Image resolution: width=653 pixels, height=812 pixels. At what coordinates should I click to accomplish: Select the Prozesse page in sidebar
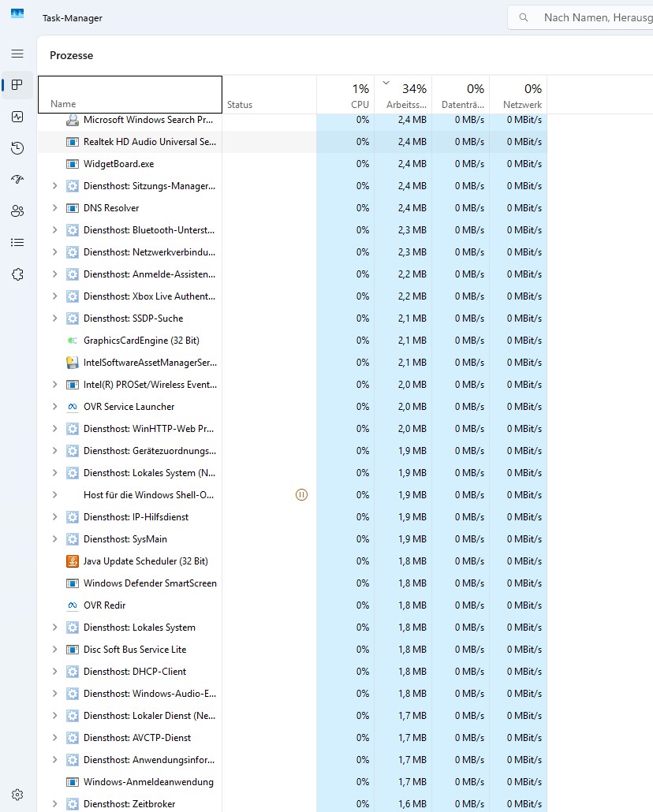17,85
